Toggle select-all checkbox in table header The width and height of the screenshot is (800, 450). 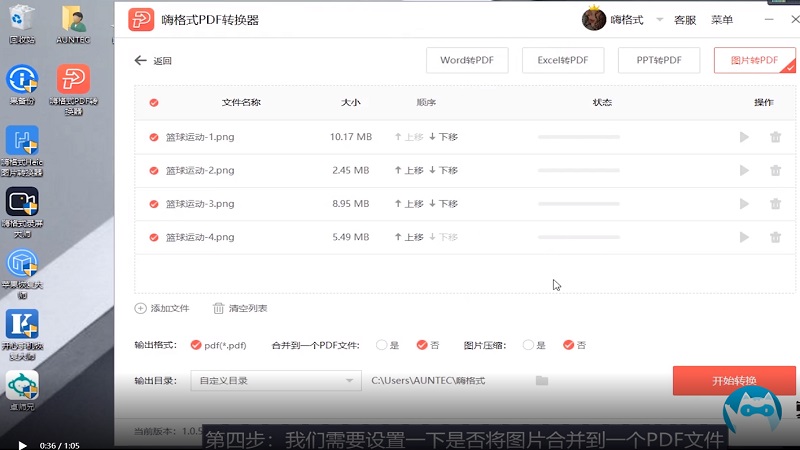153,102
